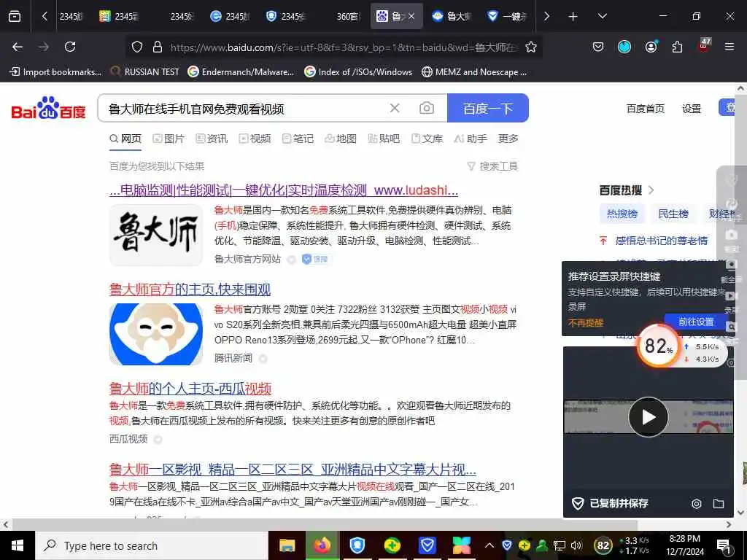The height and width of the screenshot is (560, 747).
Task: Open the Endermanch/Malware bookmark
Action: pos(241,72)
